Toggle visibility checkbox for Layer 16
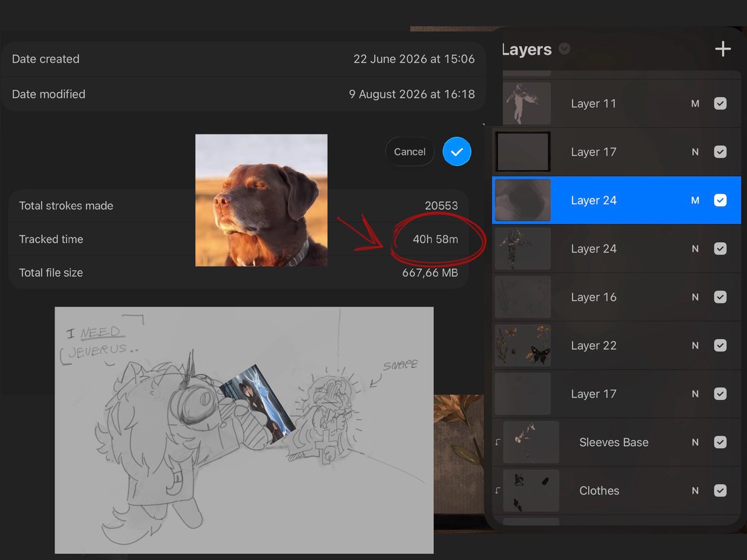747x560 pixels. coord(720,297)
